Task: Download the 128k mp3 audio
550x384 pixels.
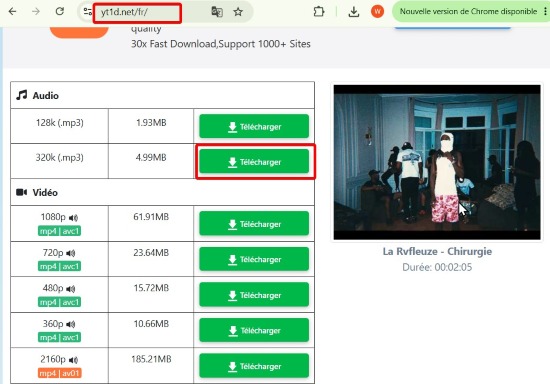Action: click(254, 126)
